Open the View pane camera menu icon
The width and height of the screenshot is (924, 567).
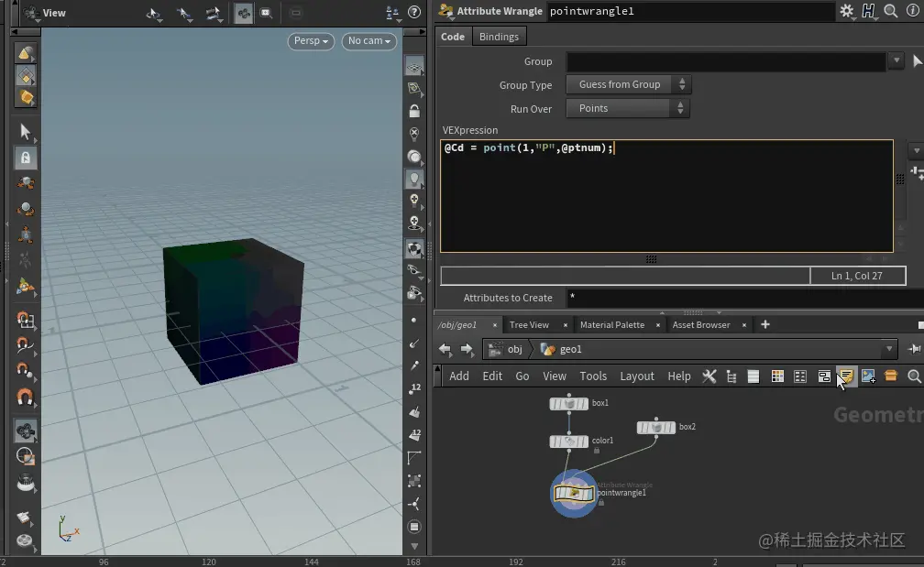30,13
